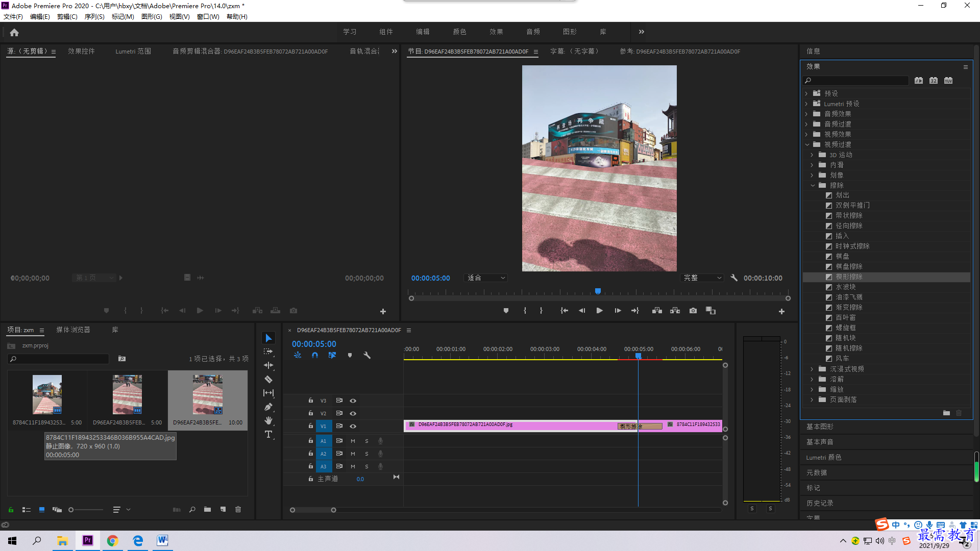Select the Type tool

tap(268, 434)
